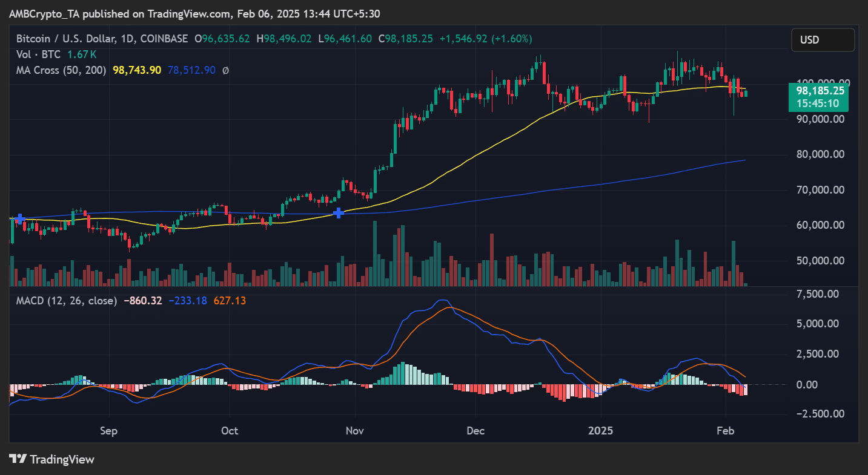Click the ø symbol after the MA values
The height and width of the screenshot is (475, 868).
pos(225,70)
